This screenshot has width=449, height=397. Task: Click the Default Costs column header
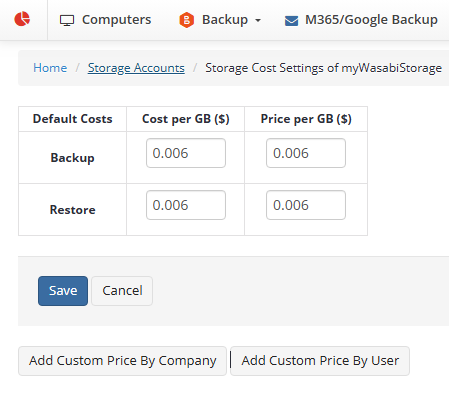point(72,119)
